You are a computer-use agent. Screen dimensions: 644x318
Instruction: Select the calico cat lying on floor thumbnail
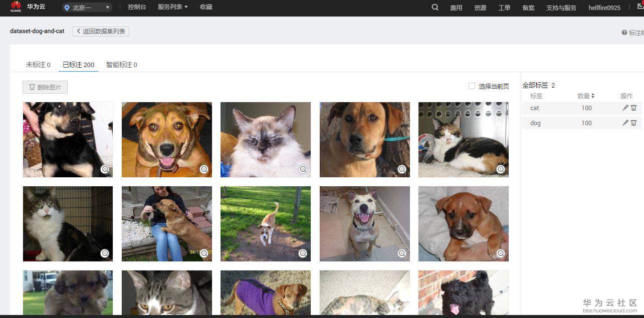coord(365,293)
